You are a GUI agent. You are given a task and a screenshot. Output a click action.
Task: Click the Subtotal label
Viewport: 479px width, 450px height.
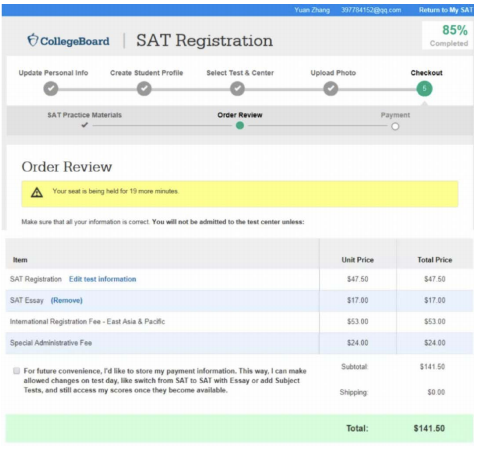click(x=354, y=367)
